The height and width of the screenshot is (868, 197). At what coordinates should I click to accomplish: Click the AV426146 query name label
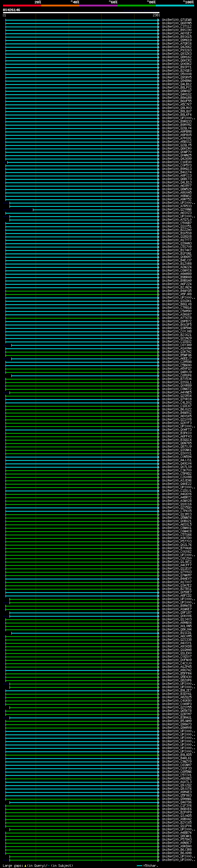coord(11,10)
